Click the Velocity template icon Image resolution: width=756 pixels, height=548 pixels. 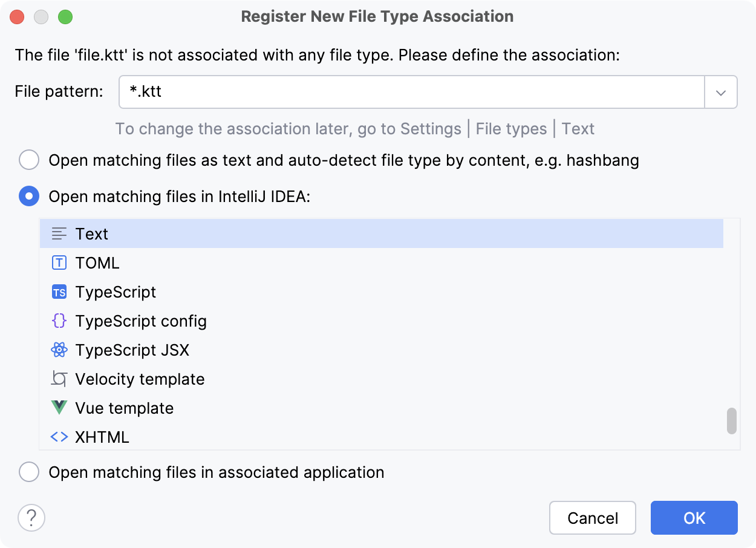click(x=59, y=379)
